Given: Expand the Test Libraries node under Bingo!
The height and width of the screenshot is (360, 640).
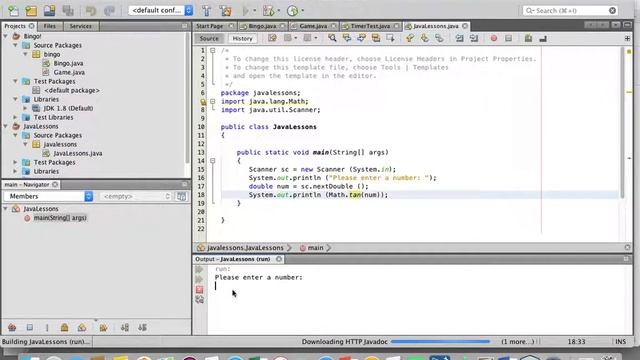Looking at the screenshot, I should (x=16, y=117).
